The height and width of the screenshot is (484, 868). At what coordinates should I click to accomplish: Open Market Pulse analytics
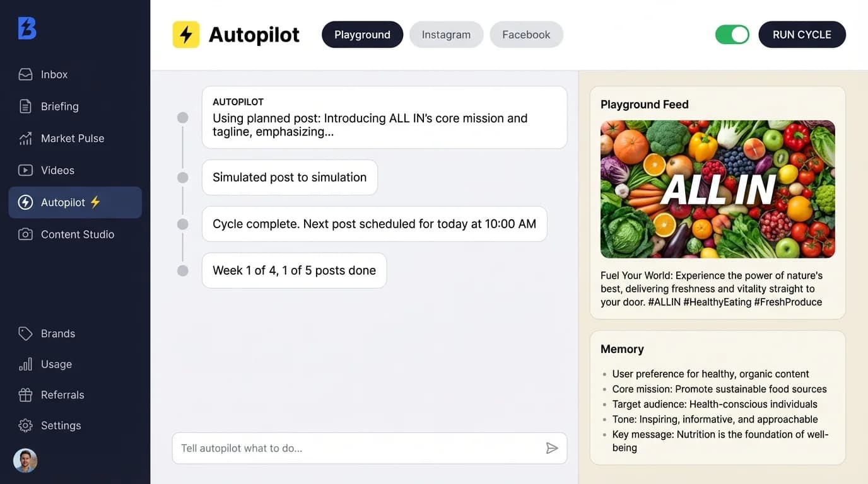point(72,138)
